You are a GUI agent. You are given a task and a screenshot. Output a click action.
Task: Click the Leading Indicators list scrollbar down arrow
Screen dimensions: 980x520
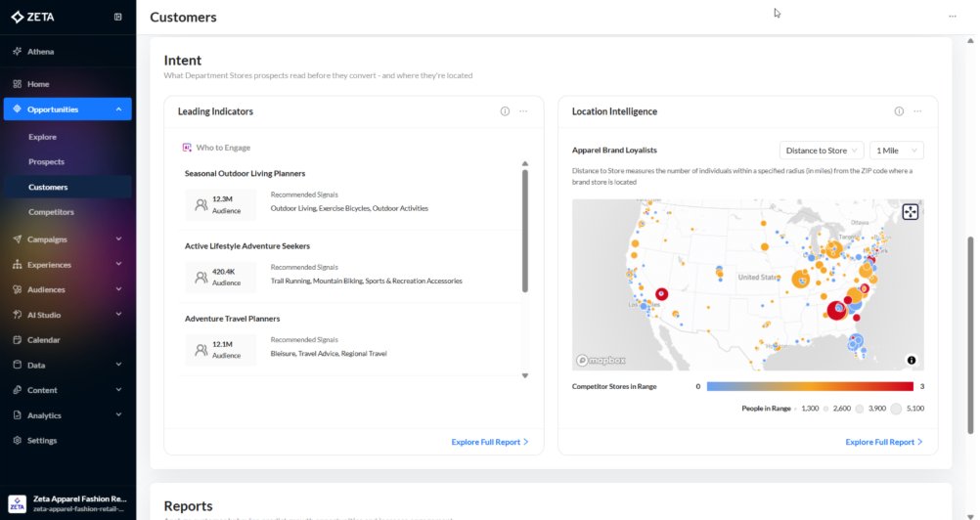525,375
